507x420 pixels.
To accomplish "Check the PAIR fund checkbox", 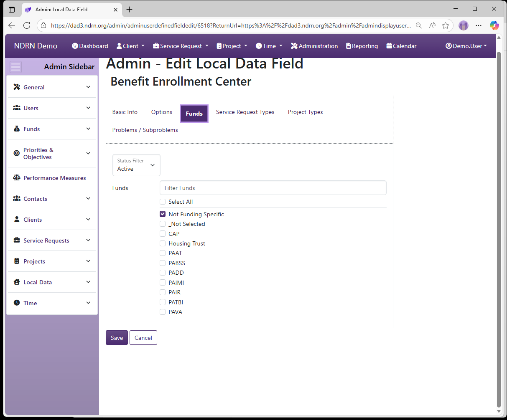I will pyautogui.click(x=163, y=292).
